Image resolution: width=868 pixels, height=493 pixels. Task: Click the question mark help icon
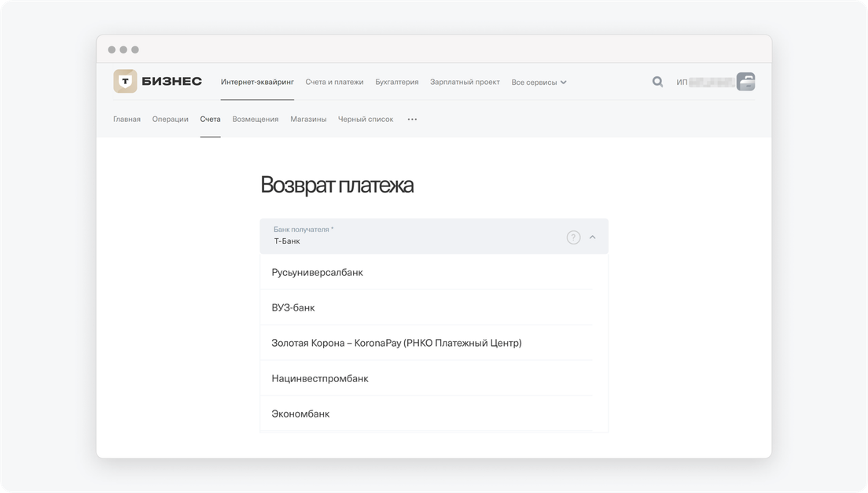pos(573,237)
